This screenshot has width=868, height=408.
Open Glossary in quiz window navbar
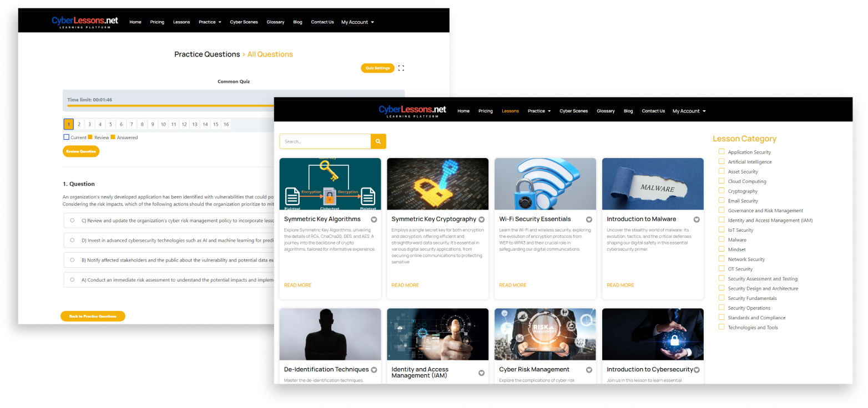pos(275,22)
